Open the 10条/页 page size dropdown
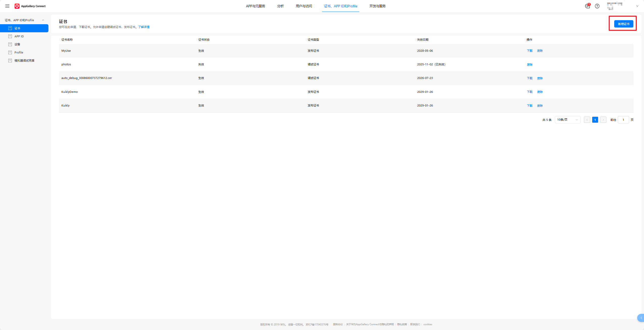 [568, 120]
